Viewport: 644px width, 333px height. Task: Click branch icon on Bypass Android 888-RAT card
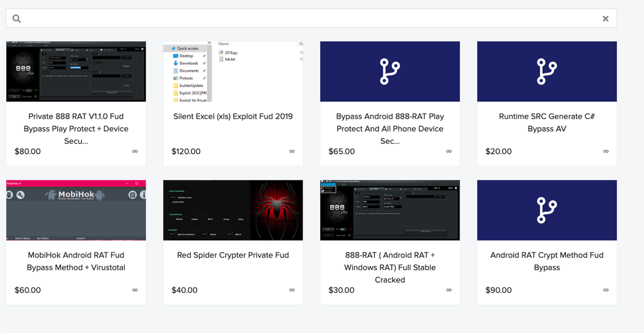(389, 72)
